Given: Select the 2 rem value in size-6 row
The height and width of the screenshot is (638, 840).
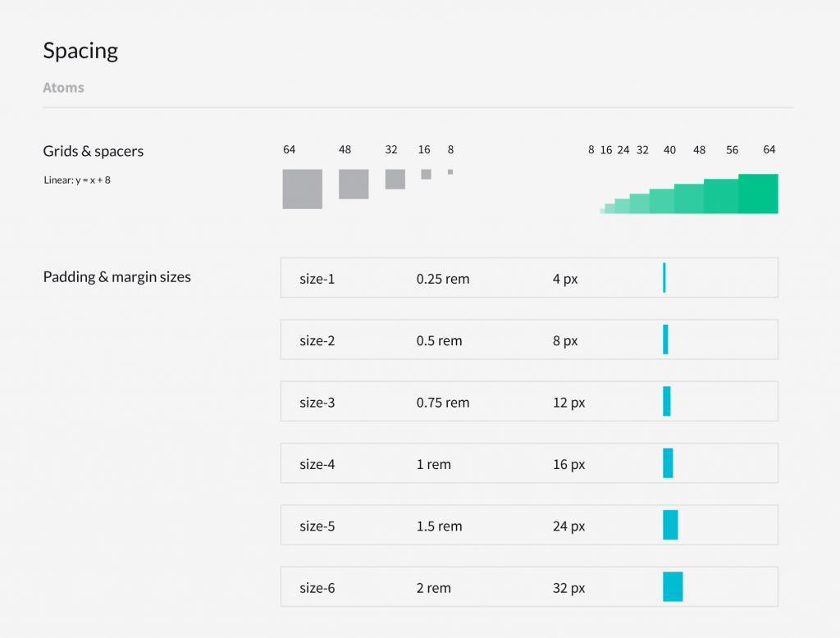Looking at the screenshot, I should coord(434,588).
